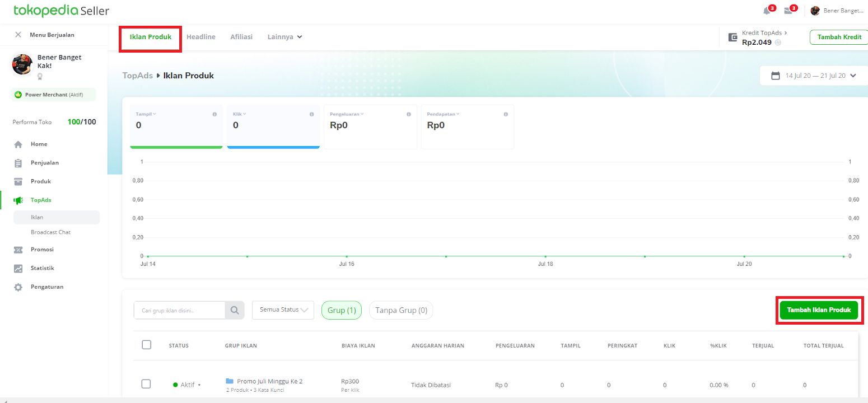Screen dimensions: 868x403
Task: Tick the checkbox for Promo Juli Minggu Ke 2
Action: tap(147, 384)
